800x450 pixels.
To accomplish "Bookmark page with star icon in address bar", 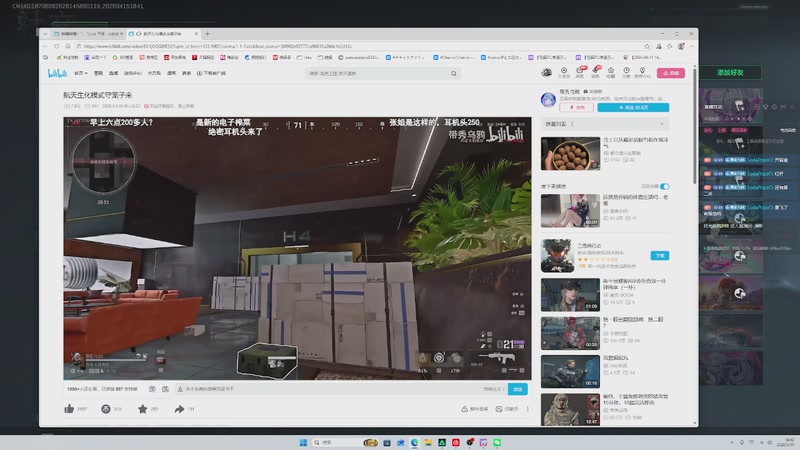I will [647, 46].
